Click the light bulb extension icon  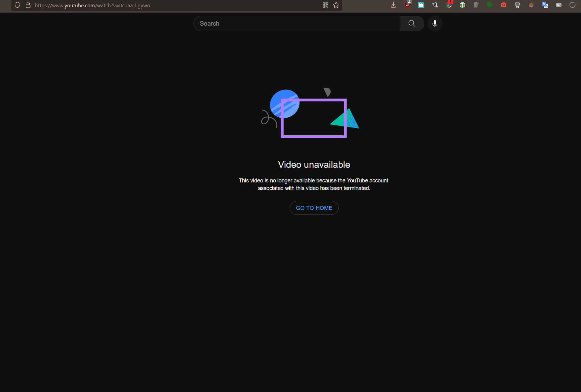(x=517, y=5)
